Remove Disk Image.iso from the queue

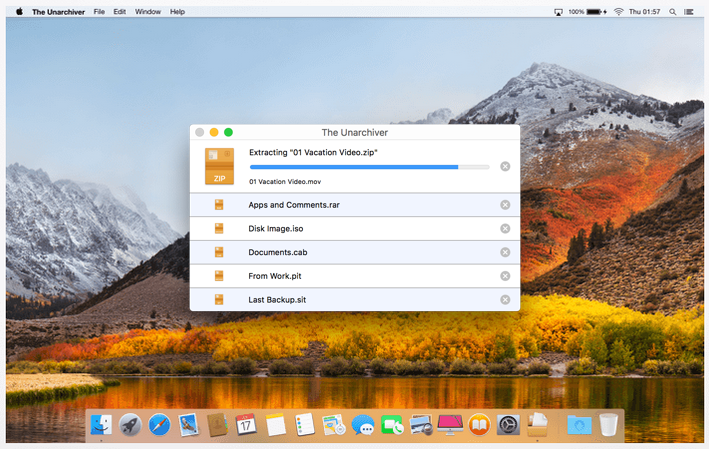coord(505,228)
